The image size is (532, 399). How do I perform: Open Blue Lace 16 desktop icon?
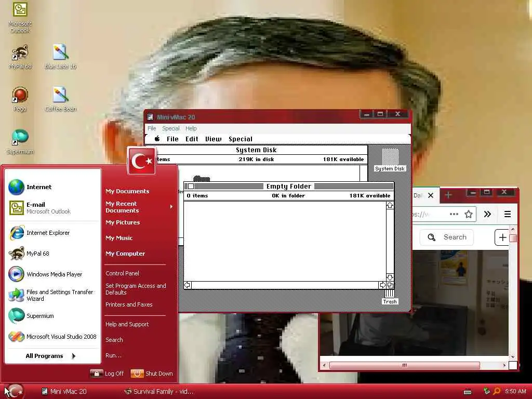click(60, 57)
